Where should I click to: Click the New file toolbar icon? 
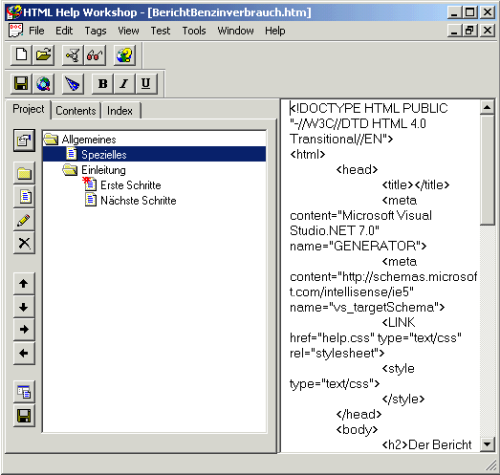point(21,55)
